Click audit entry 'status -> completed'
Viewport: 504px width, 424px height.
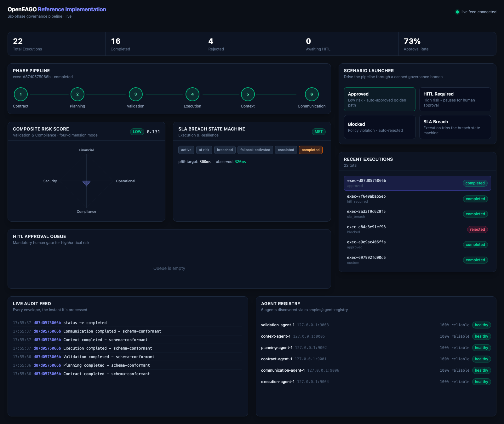[x=128, y=323]
